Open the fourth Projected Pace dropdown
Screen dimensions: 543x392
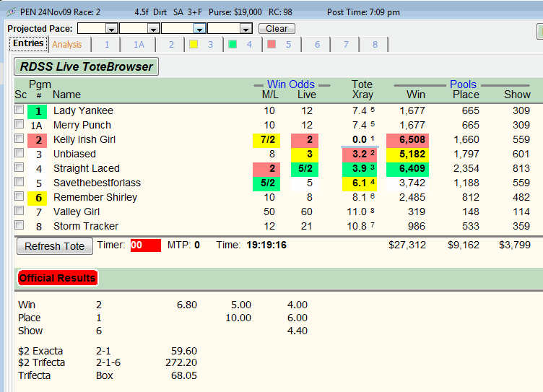[246, 29]
